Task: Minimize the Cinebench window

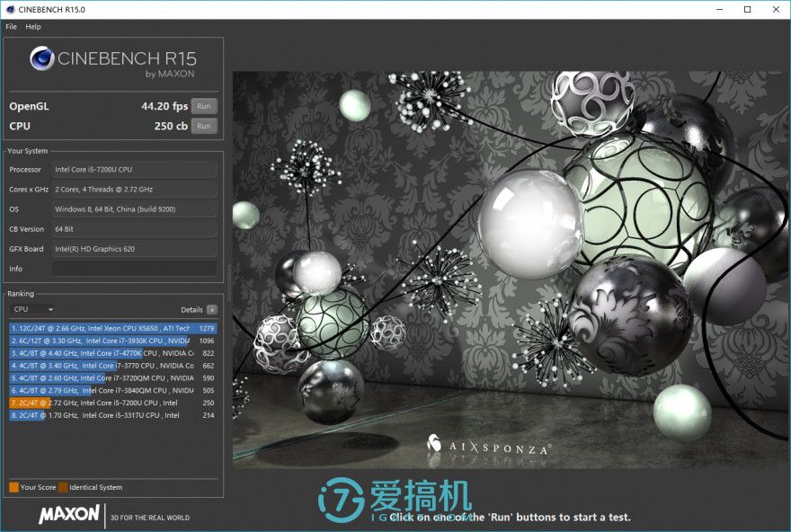Action: pos(720,10)
